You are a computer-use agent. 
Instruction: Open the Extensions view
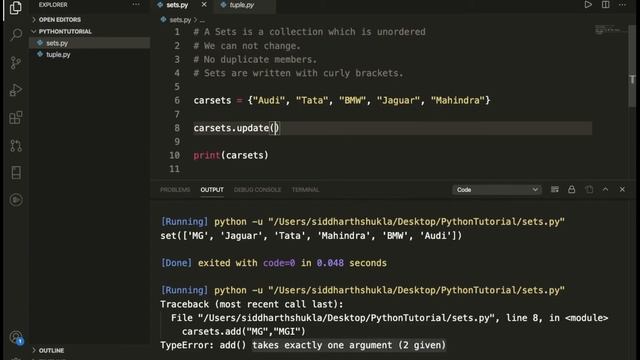pyautogui.click(x=16, y=118)
